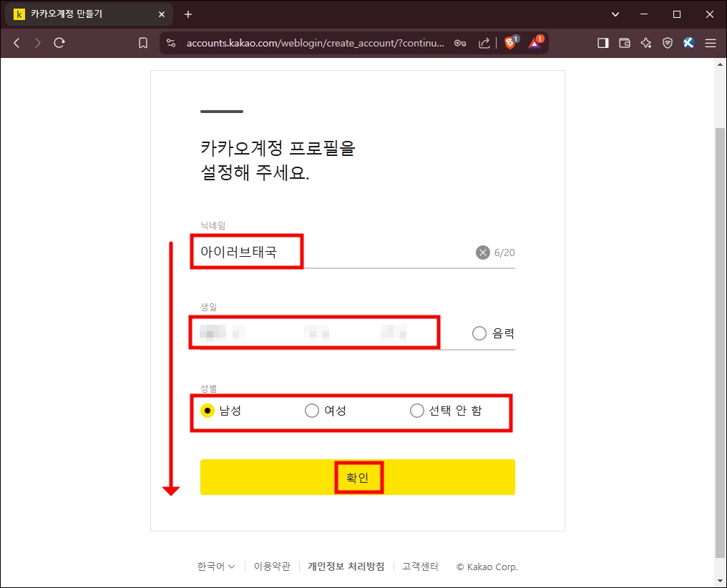Open a new browser tab

187,14
